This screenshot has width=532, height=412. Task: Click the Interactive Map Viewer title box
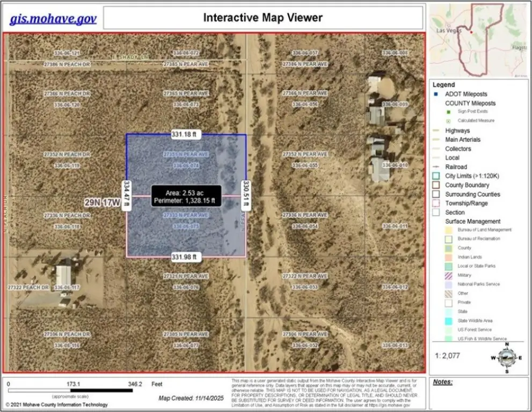point(263,18)
